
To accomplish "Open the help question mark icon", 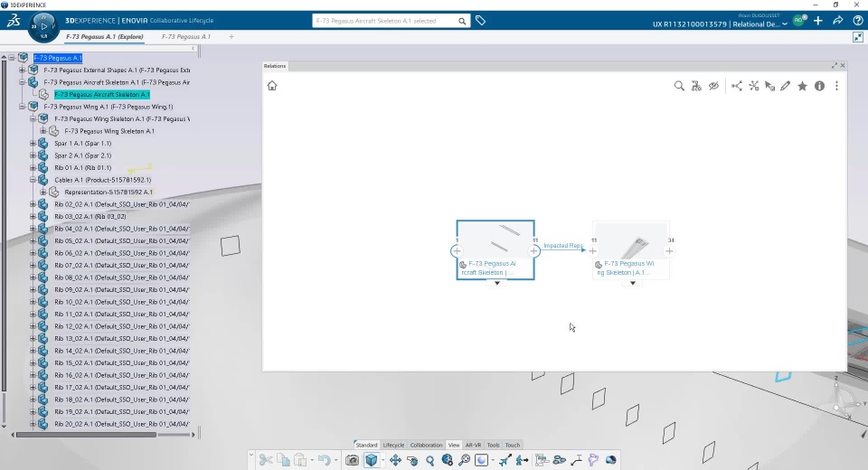I will click(857, 21).
